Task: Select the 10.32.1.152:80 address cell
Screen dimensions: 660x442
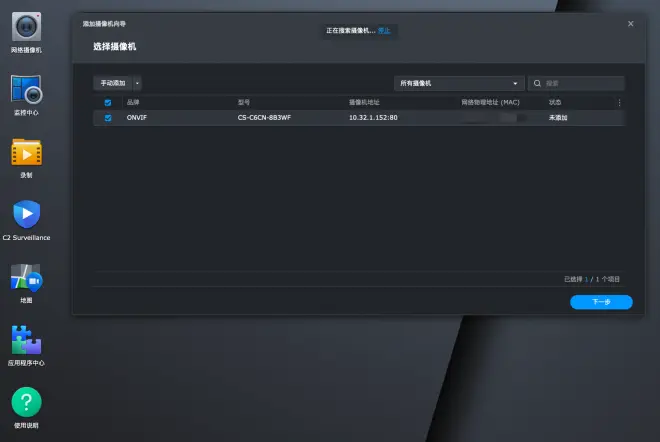Action: 373,118
